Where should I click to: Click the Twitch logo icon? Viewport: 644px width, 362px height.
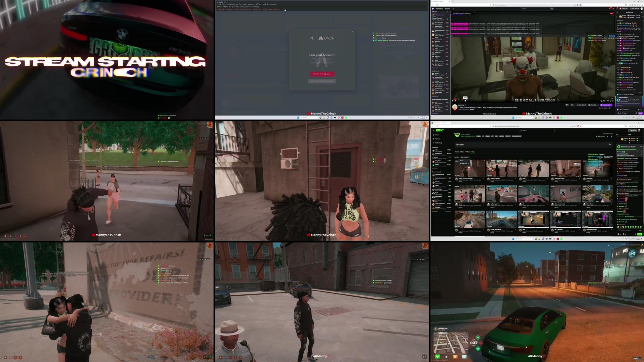433,9
